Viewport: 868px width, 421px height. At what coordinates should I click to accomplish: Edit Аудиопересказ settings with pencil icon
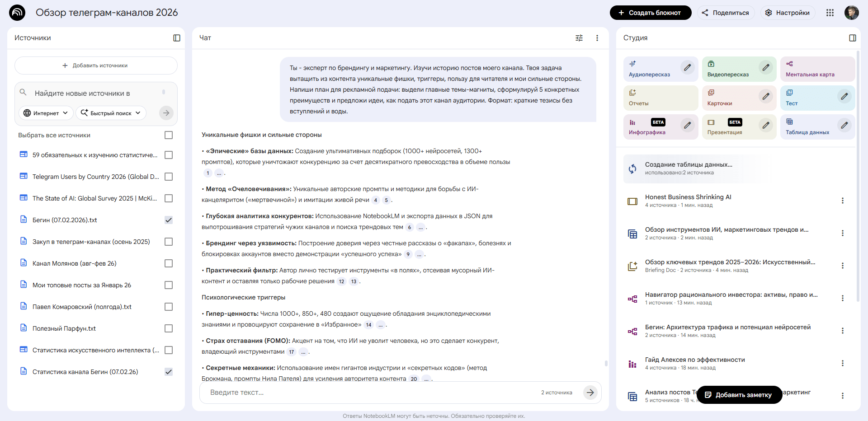[x=687, y=68]
